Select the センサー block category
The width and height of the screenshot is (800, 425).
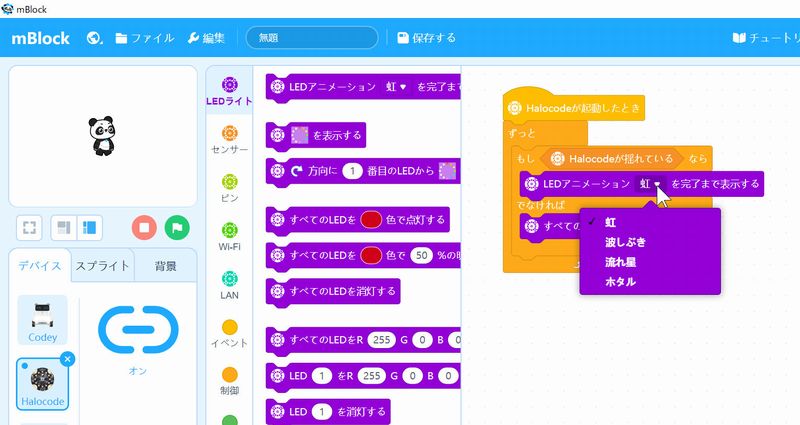click(229, 140)
